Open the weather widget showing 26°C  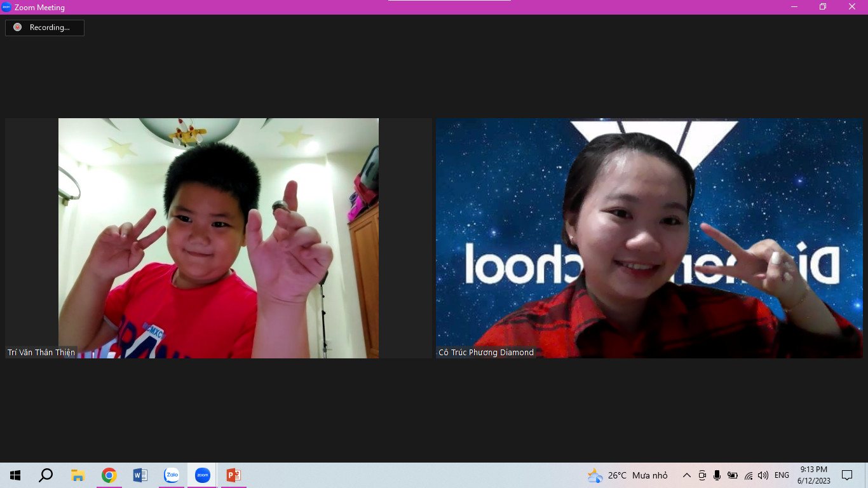pyautogui.click(x=628, y=475)
